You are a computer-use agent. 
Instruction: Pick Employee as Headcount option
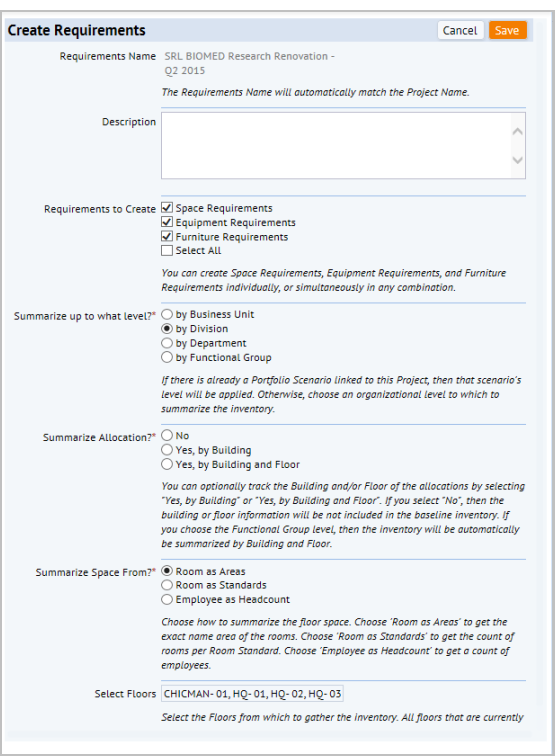(x=167, y=599)
